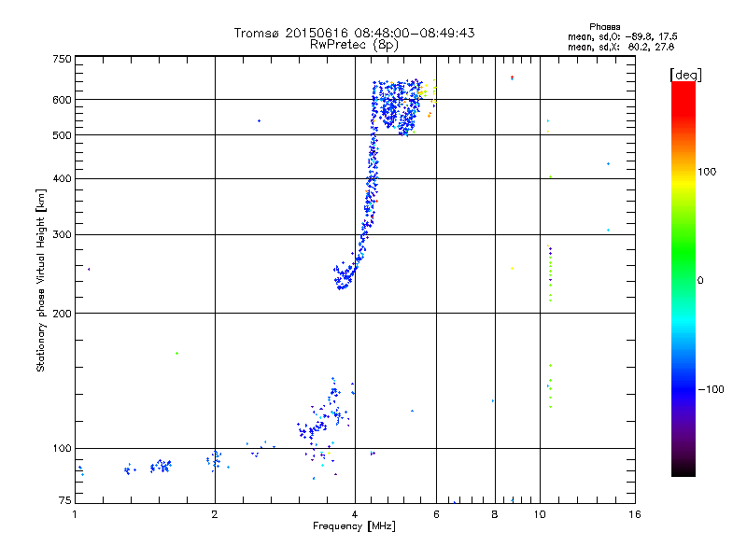Click the y-axis label '750'
The image size is (747, 560).
pos(63,59)
